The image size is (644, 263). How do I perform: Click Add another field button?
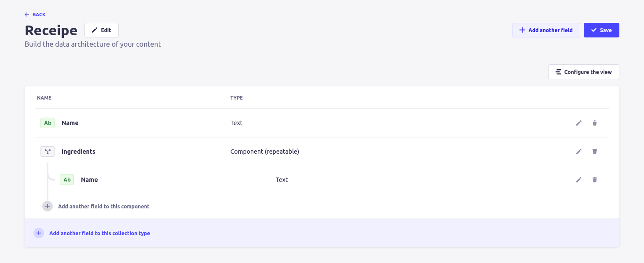[546, 30]
